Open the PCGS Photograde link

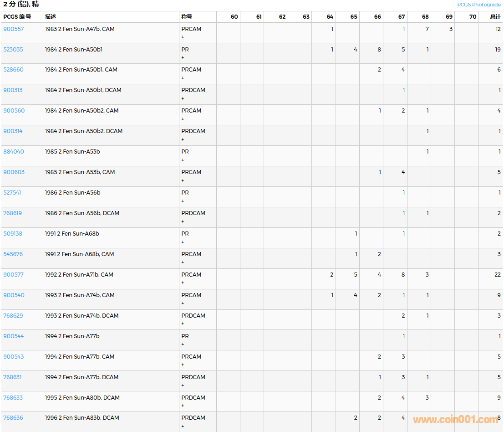[x=479, y=5]
